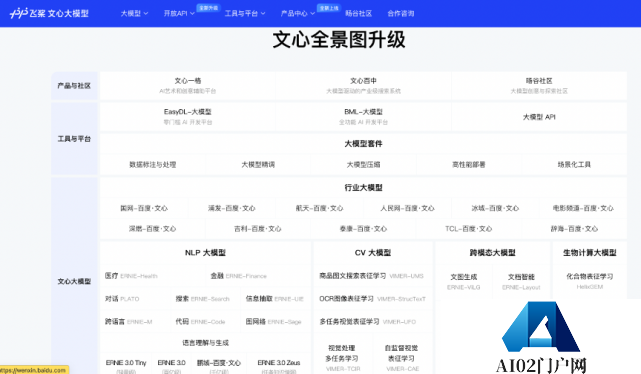Open 视觉处理多任务学习 VIMER-TCIR

343,358
